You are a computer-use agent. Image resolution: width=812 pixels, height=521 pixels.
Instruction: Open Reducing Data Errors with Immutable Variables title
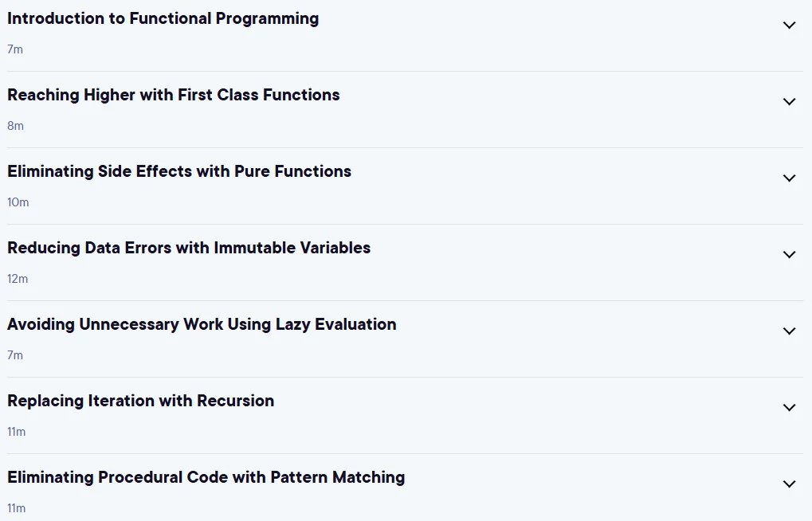(189, 248)
